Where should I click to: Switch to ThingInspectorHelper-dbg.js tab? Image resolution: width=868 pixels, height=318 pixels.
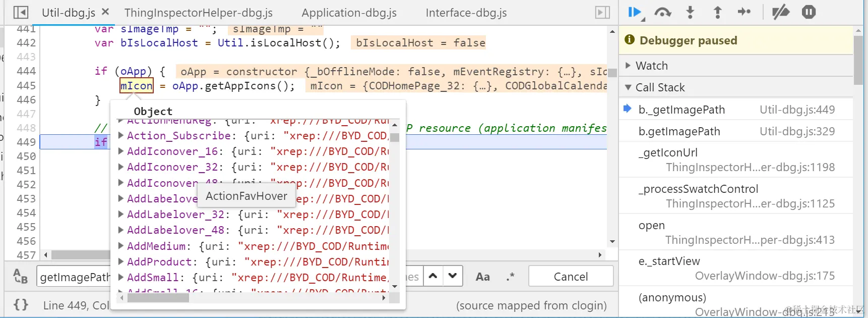tap(199, 13)
